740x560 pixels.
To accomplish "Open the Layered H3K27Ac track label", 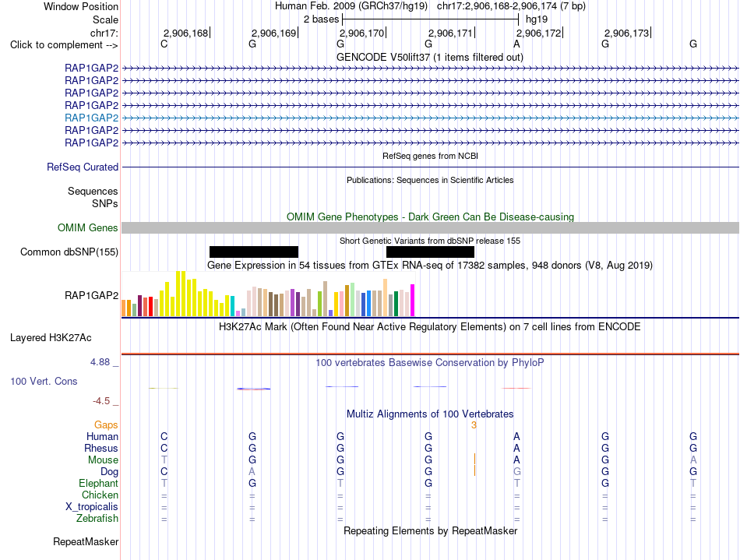I will [x=51, y=338].
